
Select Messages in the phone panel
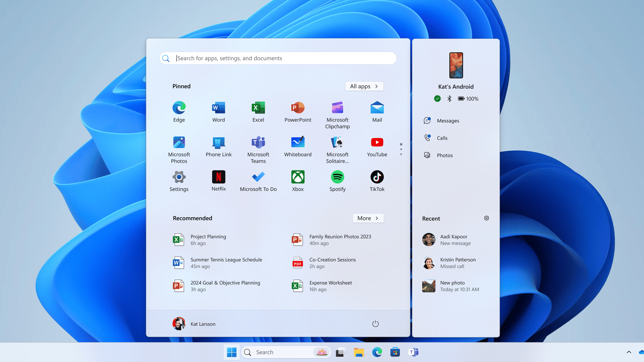pyautogui.click(x=448, y=120)
